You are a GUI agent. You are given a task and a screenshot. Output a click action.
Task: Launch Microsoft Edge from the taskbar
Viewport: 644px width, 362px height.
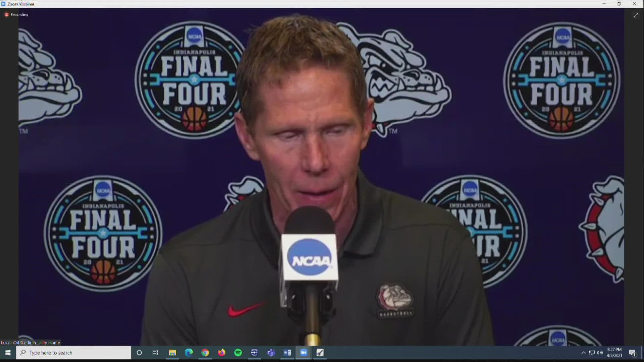click(x=189, y=353)
